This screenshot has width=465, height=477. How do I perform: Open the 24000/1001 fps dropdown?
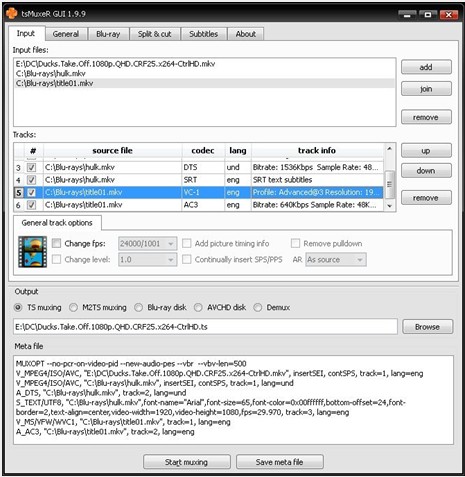tap(147, 244)
